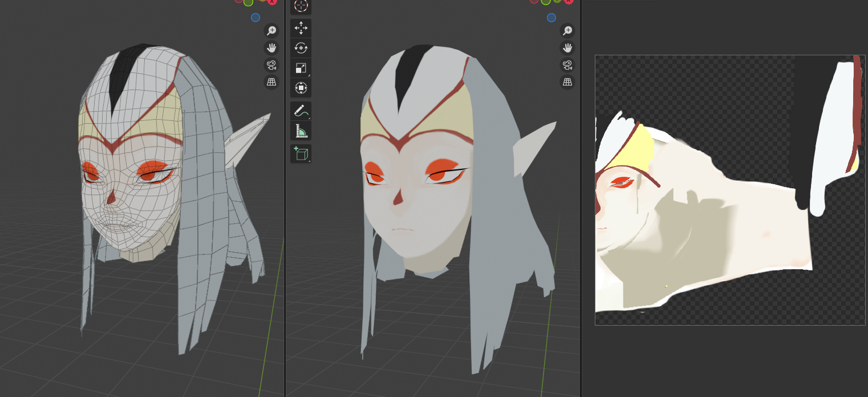
Task: Click blue Z-axis dot in solid-shaded viewport gizmo
Action: click(551, 18)
